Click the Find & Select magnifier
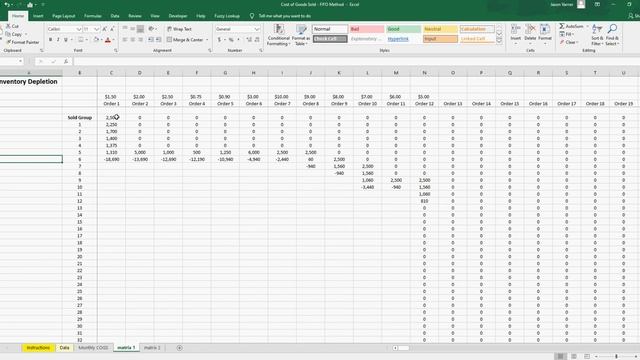Screen dimensions: 640x360 point(612,29)
